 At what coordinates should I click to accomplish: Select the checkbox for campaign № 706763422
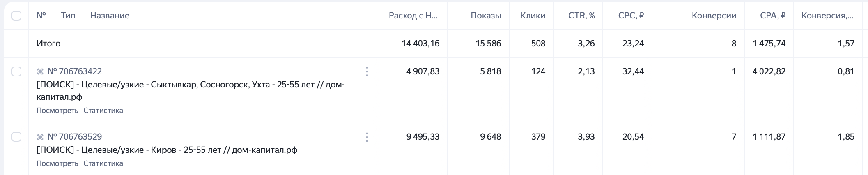[x=16, y=71]
